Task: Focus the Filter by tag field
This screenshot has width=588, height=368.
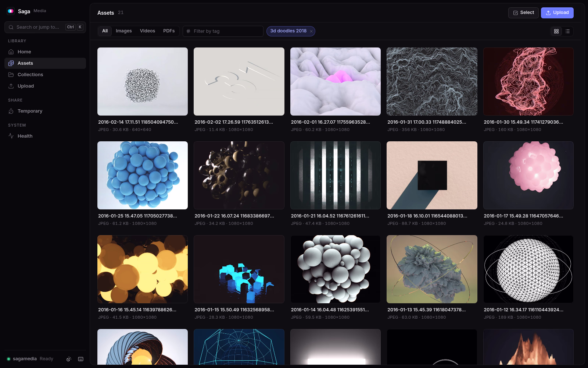Action: tap(223, 31)
